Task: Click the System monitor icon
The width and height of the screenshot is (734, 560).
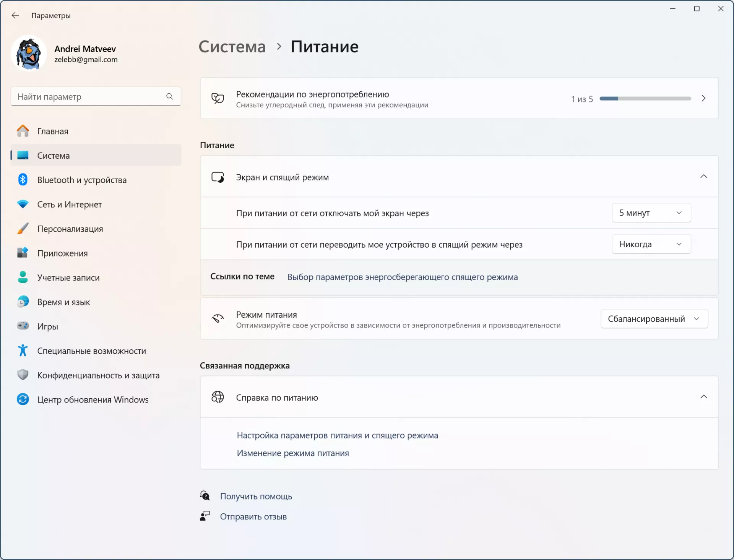Action: (x=23, y=155)
